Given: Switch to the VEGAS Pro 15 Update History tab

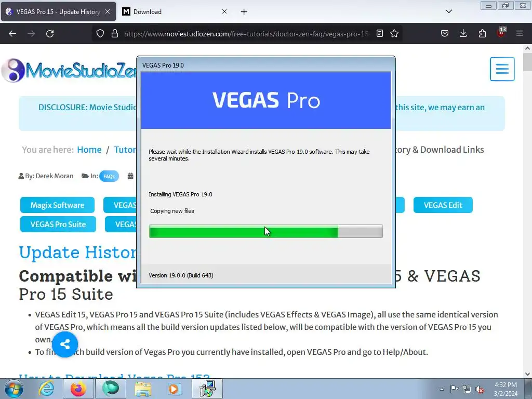Looking at the screenshot, I should tap(58, 11).
